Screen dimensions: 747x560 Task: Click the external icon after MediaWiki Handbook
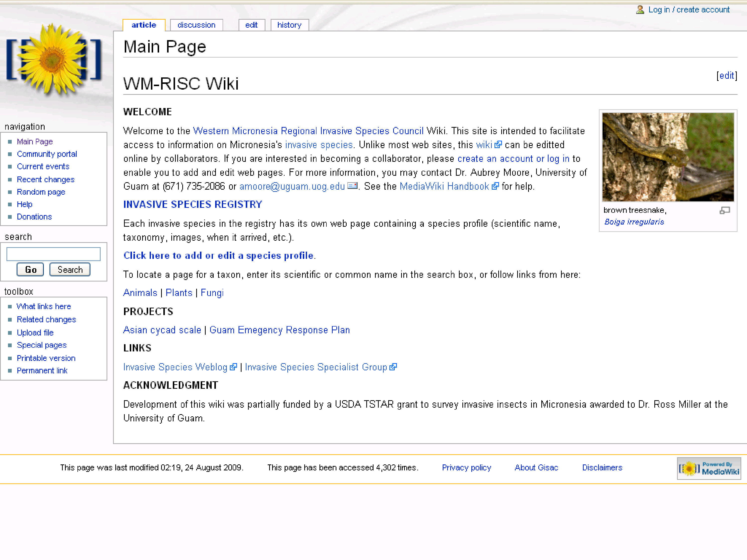495,186
